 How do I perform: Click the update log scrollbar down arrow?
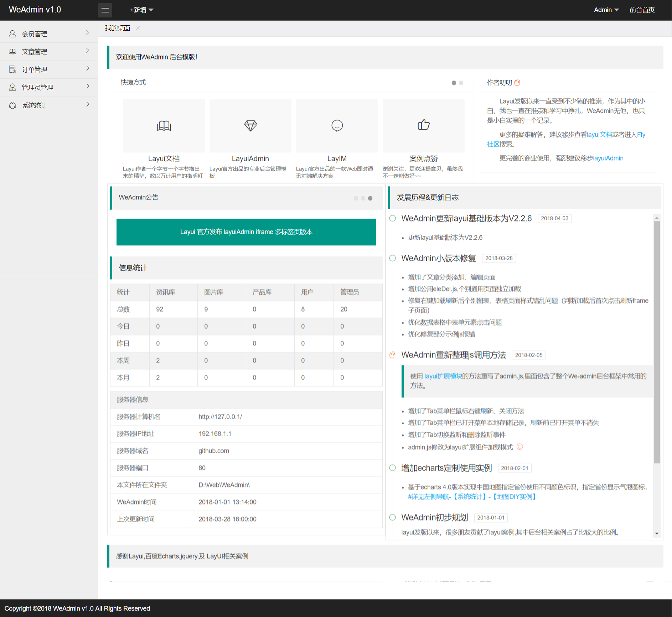657,534
